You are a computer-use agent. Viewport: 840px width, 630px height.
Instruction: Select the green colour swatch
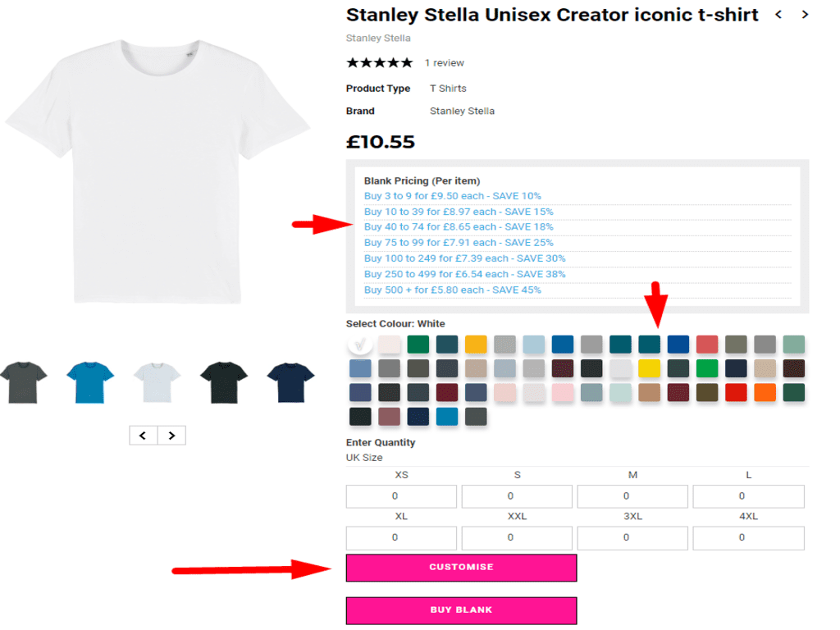[418, 345]
